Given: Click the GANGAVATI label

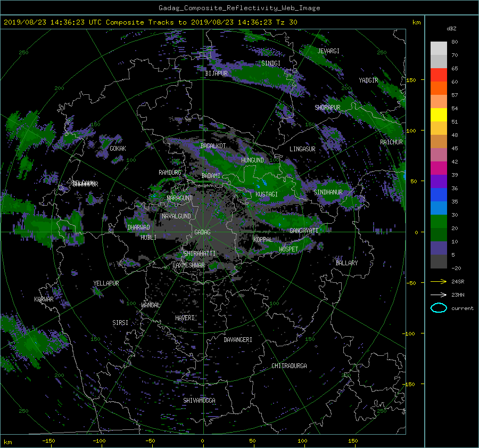Looking at the screenshot, I should pyautogui.click(x=304, y=231).
